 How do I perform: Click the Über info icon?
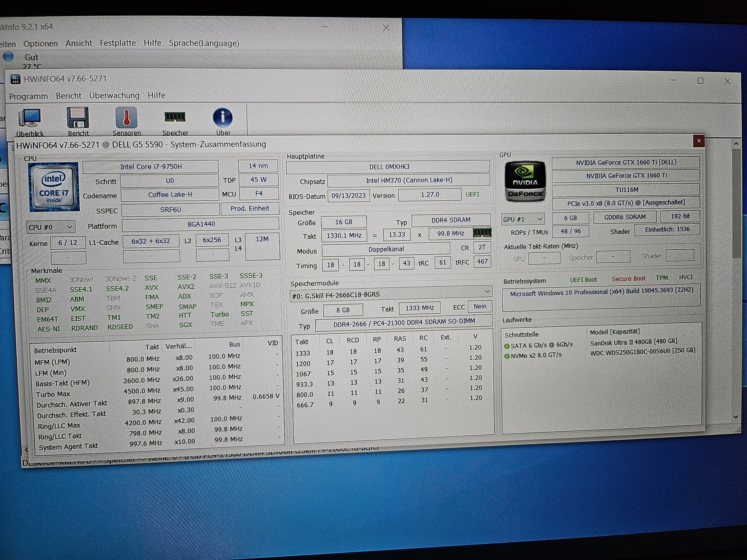tap(223, 122)
